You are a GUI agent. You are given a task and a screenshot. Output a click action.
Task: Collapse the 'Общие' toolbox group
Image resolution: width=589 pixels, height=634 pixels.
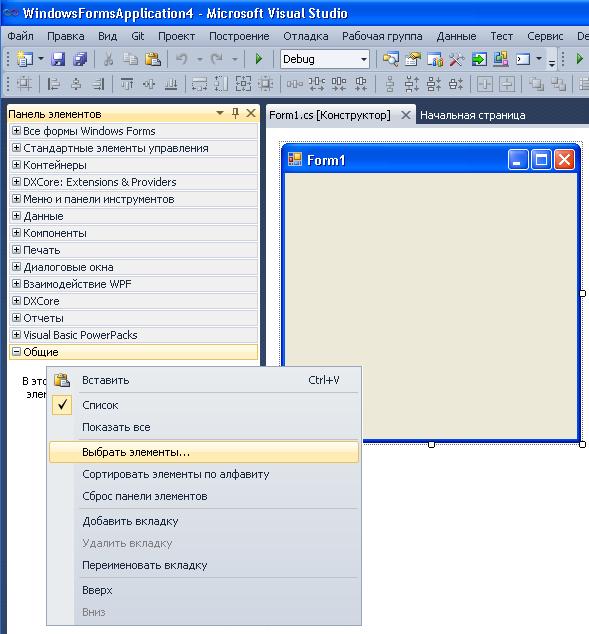click(x=16, y=352)
